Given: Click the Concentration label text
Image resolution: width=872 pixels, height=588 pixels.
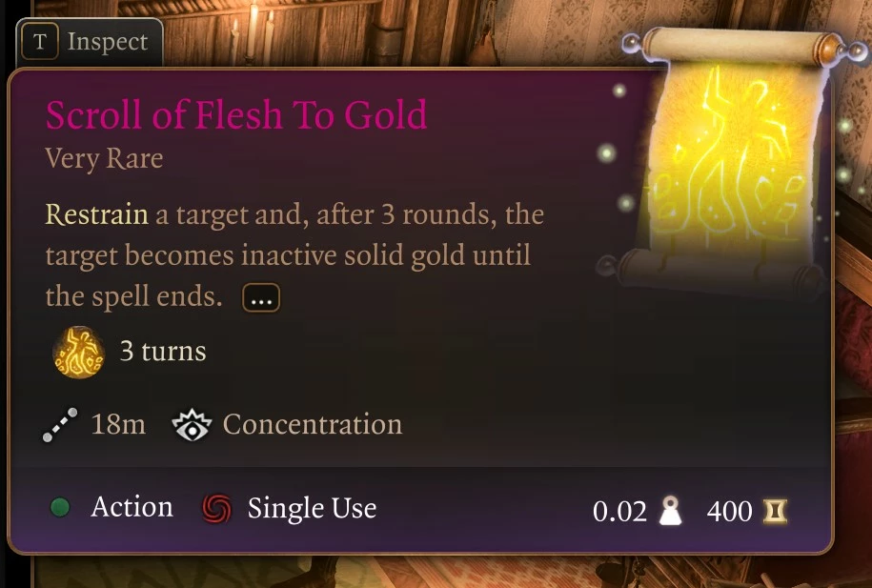Looking at the screenshot, I should tap(313, 424).
